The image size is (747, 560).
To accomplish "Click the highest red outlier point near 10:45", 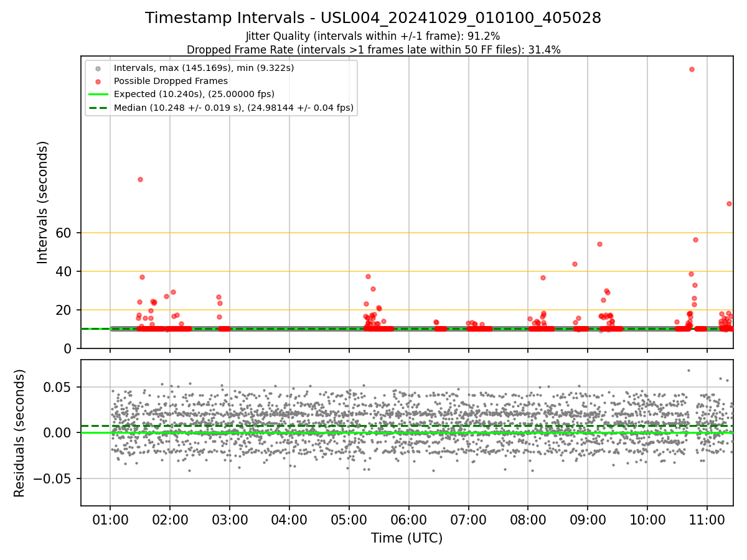I will 692,69.
